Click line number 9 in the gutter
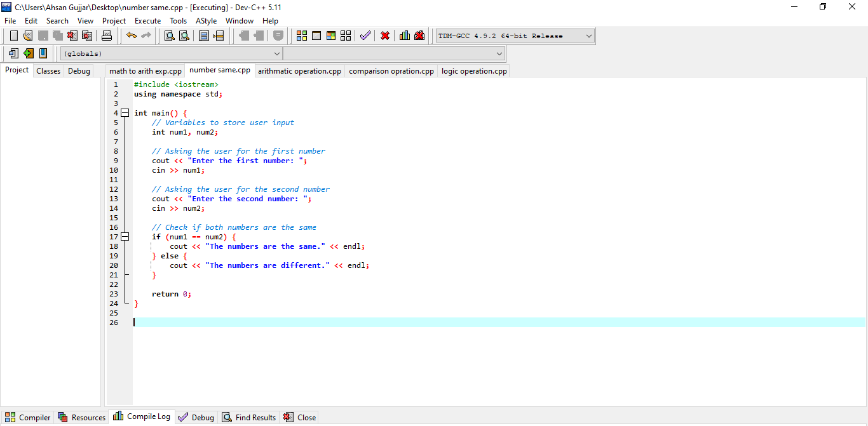The width and height of the screenshot is (868, 426). 116,161
